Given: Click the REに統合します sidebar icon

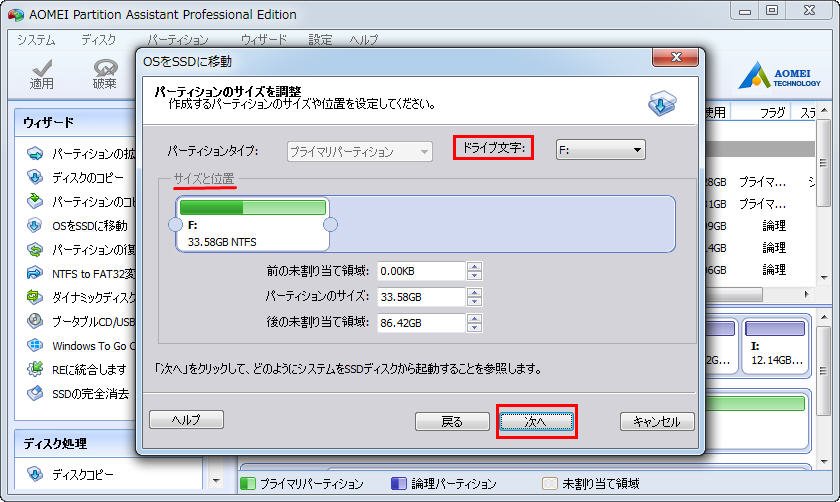Looking at the screenshot, I should (x=35, y=369).
